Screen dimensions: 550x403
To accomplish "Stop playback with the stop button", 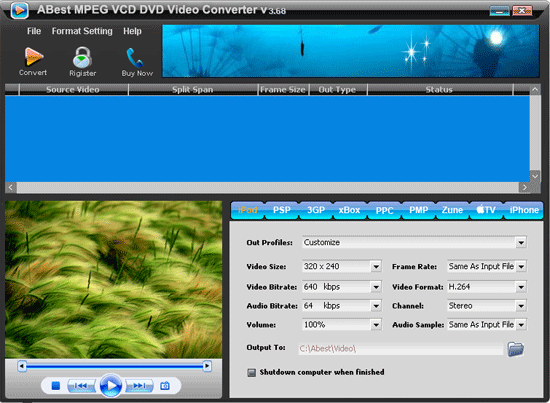I will pos(56,386).
